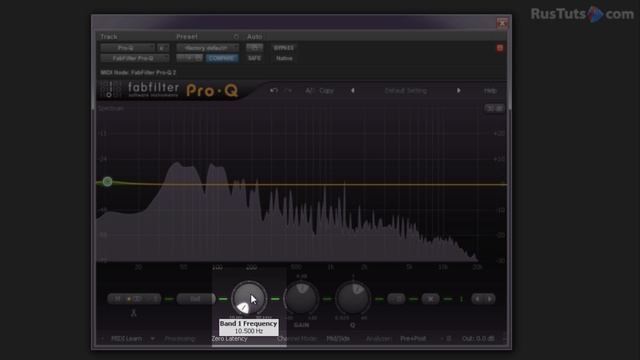Set band to Mid with M button
Screen dimensions: 640x360
(x=117, y=299)
